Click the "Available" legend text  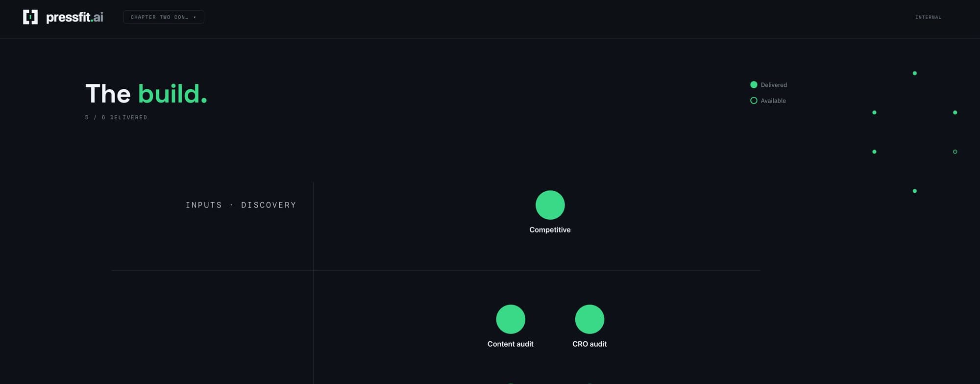tap(773, 101)
